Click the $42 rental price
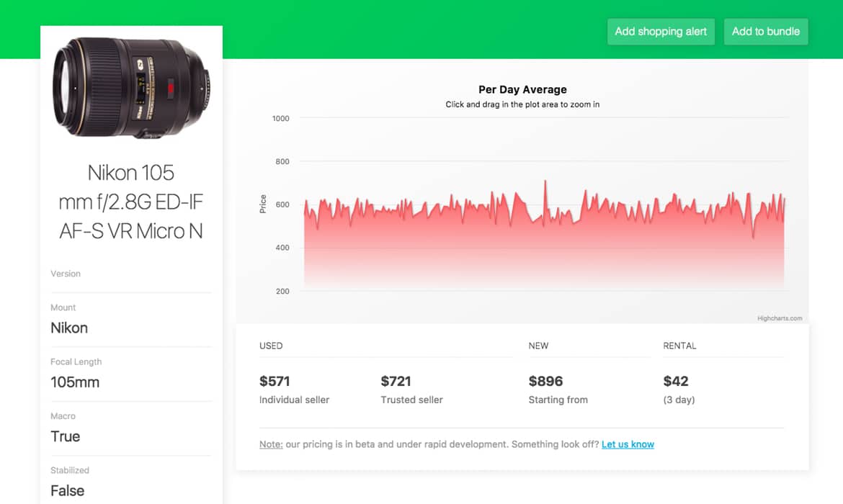Image resolution: width=843 pixels, height=504 pixels. pyautogui.click(x=676, y=381)
